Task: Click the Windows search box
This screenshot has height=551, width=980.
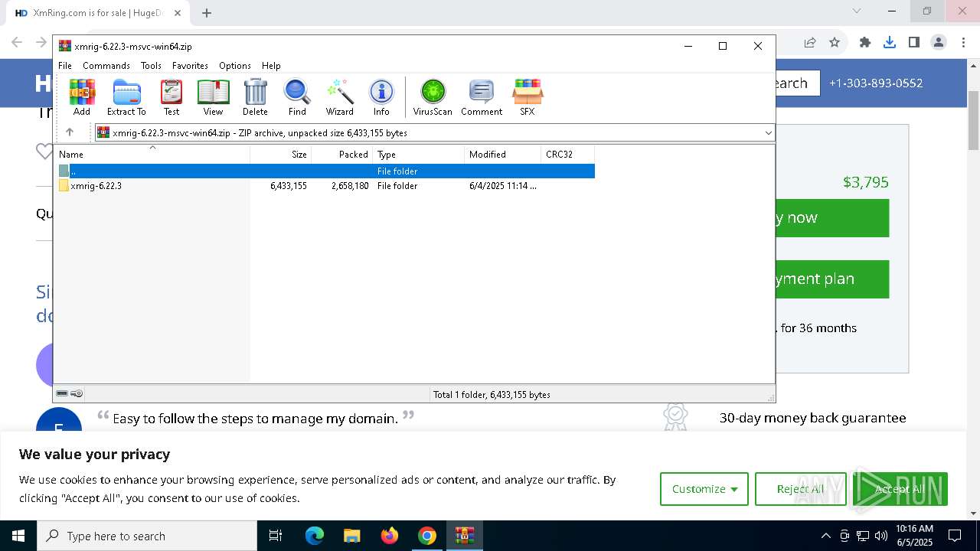Action: (x=147, y=536)
